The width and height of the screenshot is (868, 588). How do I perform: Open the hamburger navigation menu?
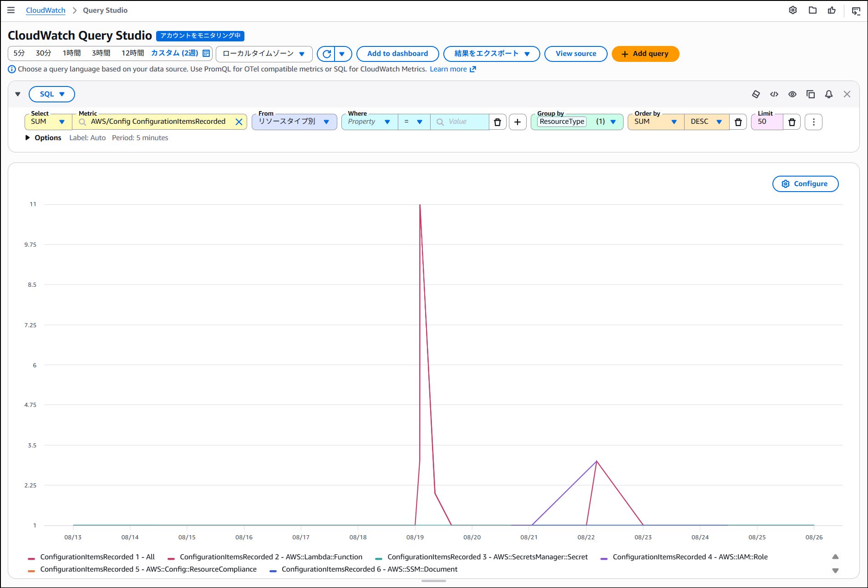tap(11, 10)
